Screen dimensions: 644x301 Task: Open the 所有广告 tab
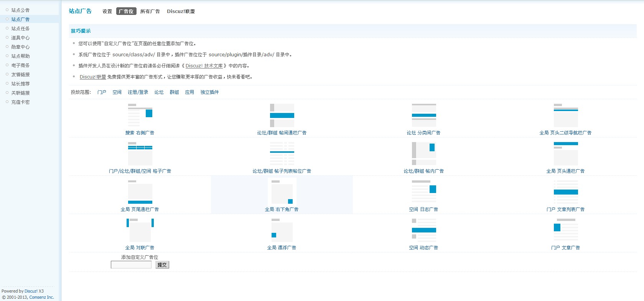coord(150,11)
